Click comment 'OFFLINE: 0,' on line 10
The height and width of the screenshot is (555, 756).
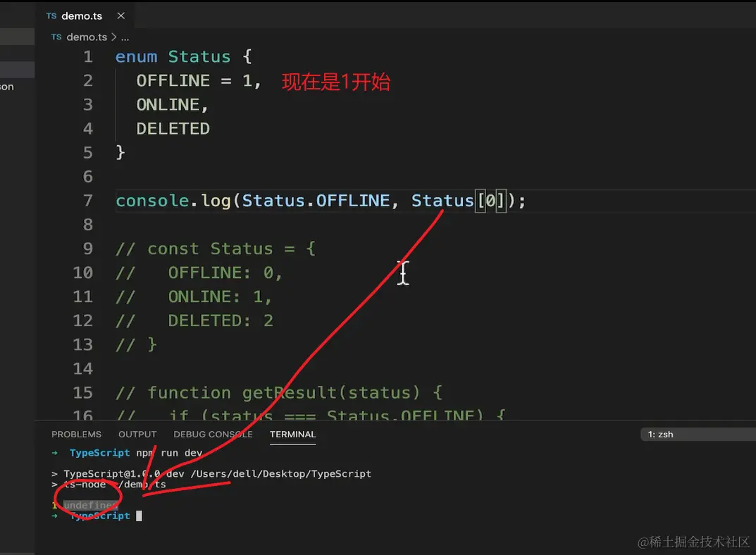pos(225,273)
